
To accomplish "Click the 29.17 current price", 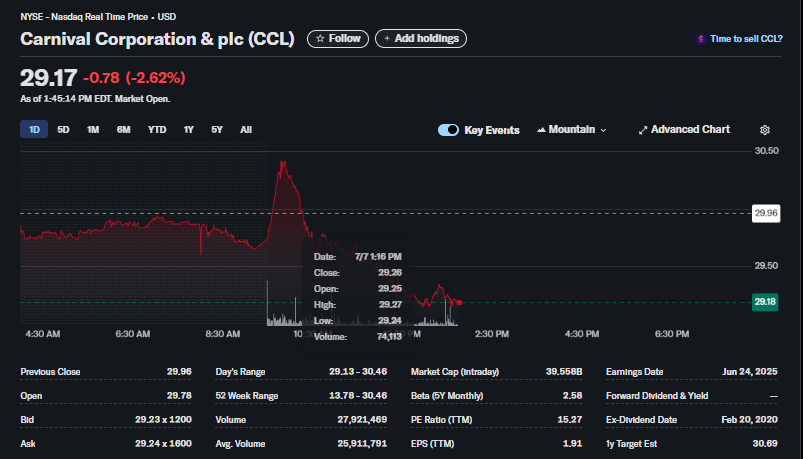I will [49, 78].
